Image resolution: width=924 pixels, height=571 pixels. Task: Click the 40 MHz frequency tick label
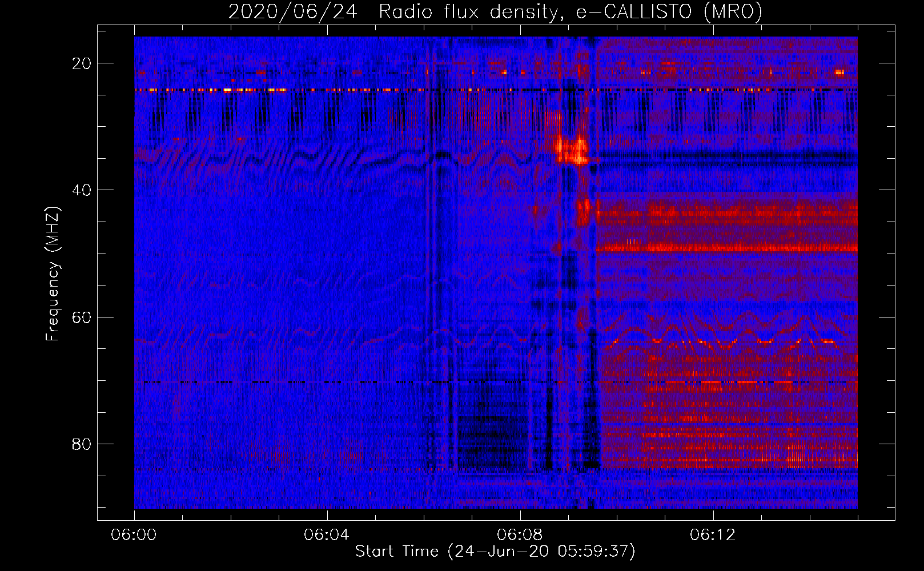point(82,190)
